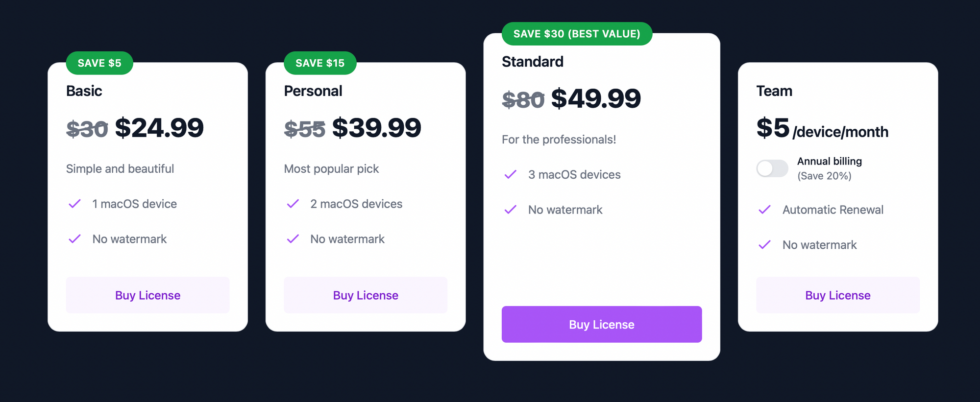Select the Standard plan title
980x402 pixels.
[533, 62]
